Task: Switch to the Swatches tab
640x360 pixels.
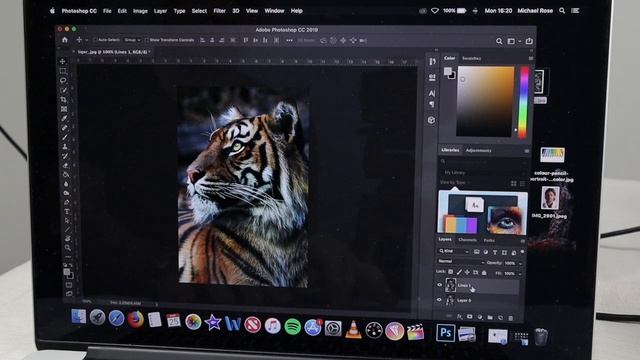Action: [471, 58]
